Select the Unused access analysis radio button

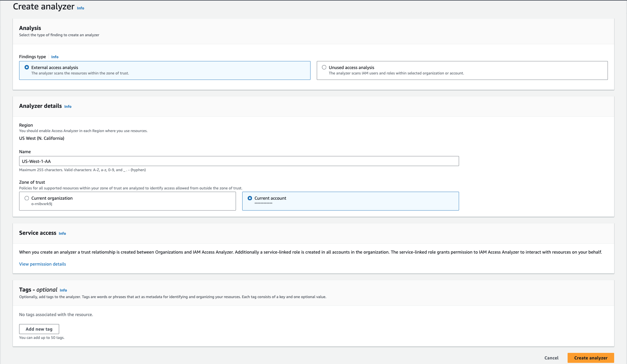[324, 67]
